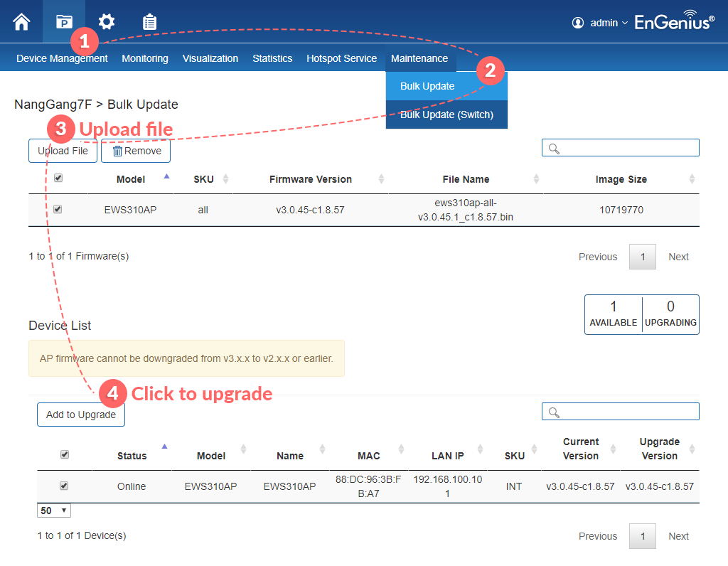Viewport: 728px width, 566px height.
Task: Toggle checkbox for EWS310AP firmware row
Action: coord(58,209)
